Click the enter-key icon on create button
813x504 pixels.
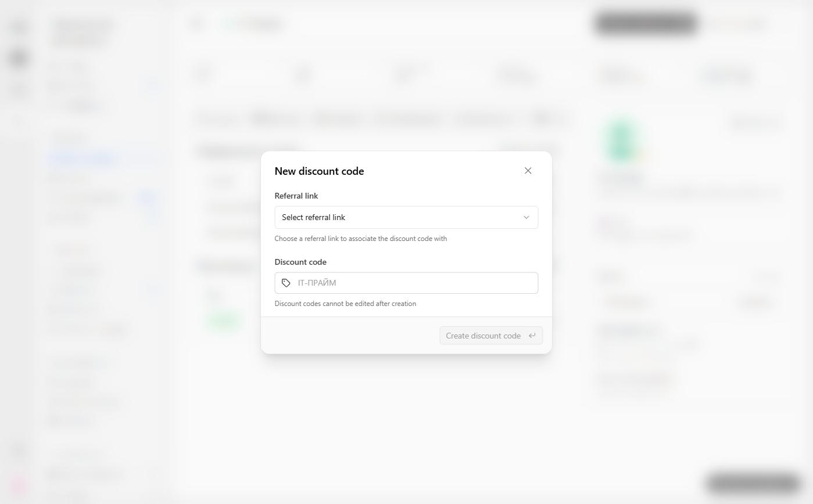pos(532,336)
